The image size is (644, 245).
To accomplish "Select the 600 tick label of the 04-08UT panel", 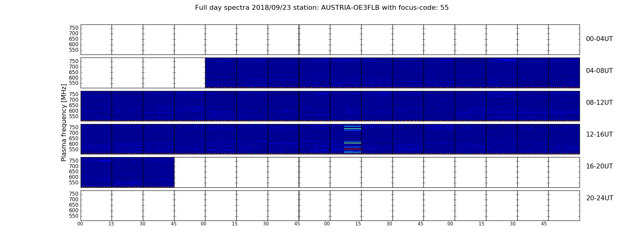I will tap(74, 78).
